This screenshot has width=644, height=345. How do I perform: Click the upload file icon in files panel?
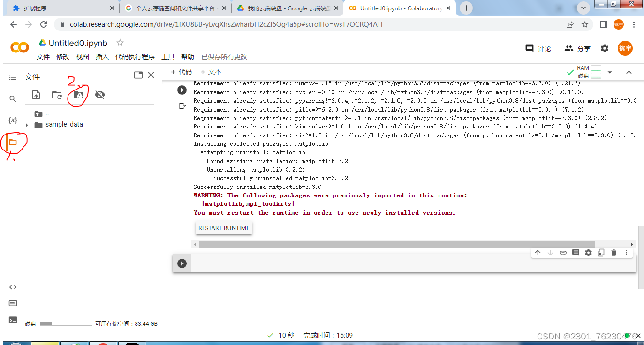pyautogui.click(x=35, y=95)
